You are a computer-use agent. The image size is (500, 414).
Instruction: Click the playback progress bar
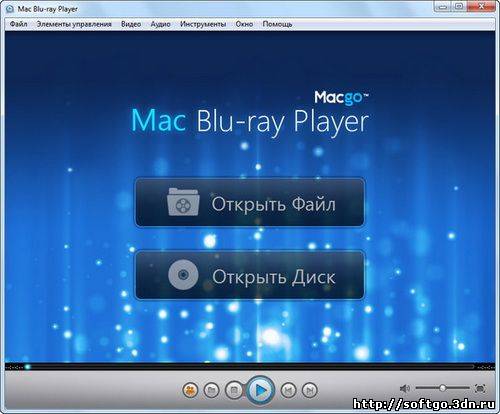click(250, 367)
